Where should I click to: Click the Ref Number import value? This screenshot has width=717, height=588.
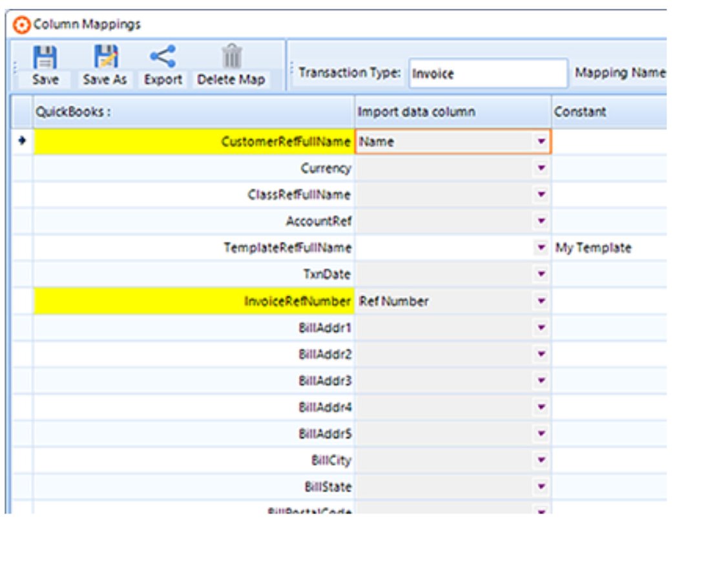394,301
